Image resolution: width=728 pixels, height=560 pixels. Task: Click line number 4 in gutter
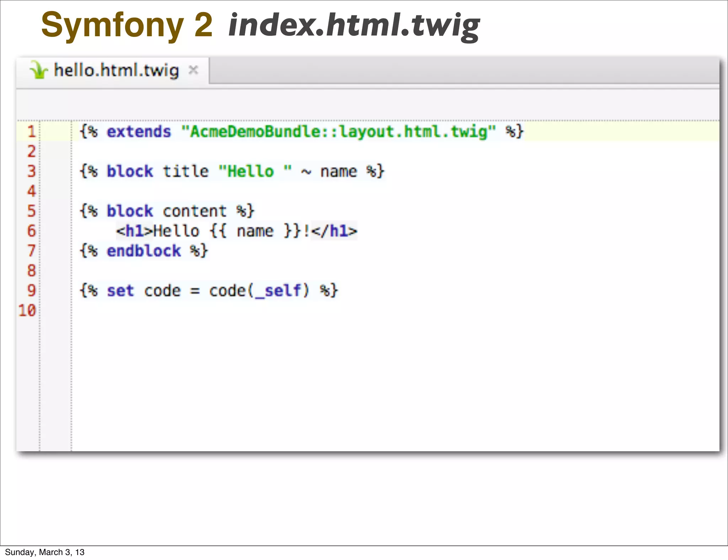[x=32, y=191]
